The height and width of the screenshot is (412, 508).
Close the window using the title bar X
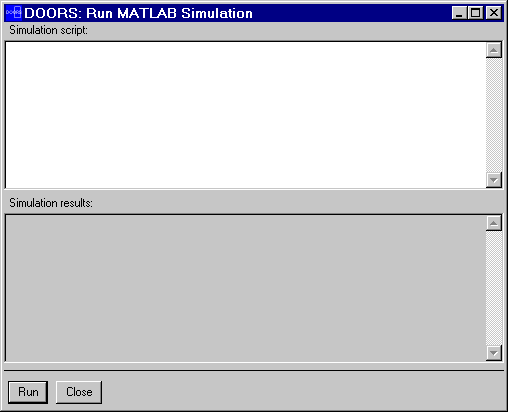click(494, 13)
